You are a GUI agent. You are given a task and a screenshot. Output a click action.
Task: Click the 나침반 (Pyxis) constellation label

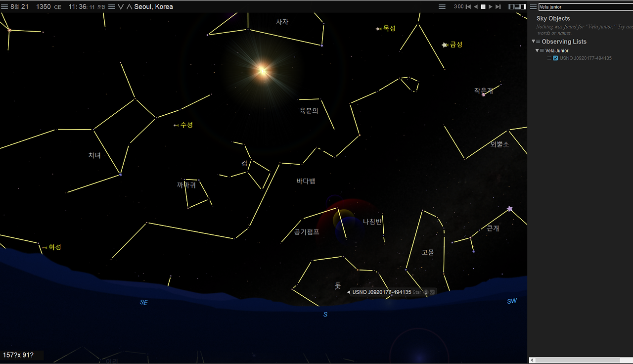[372, 222]
